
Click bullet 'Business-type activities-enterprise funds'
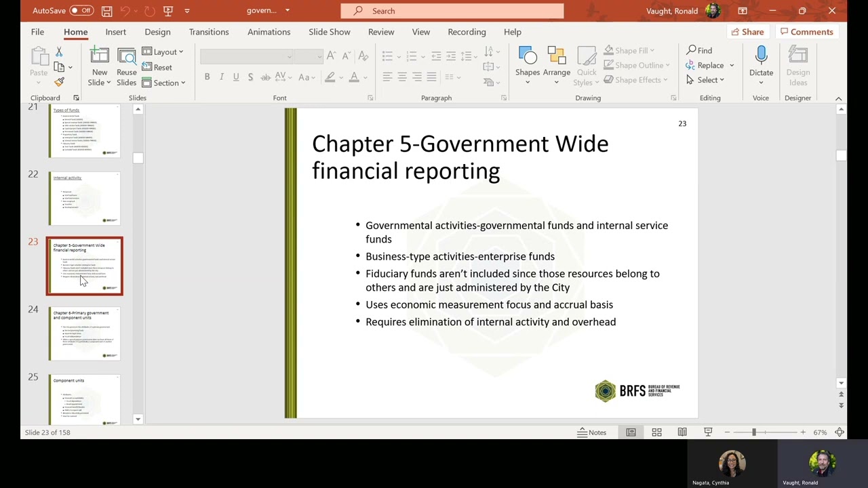tap(460, 256)
